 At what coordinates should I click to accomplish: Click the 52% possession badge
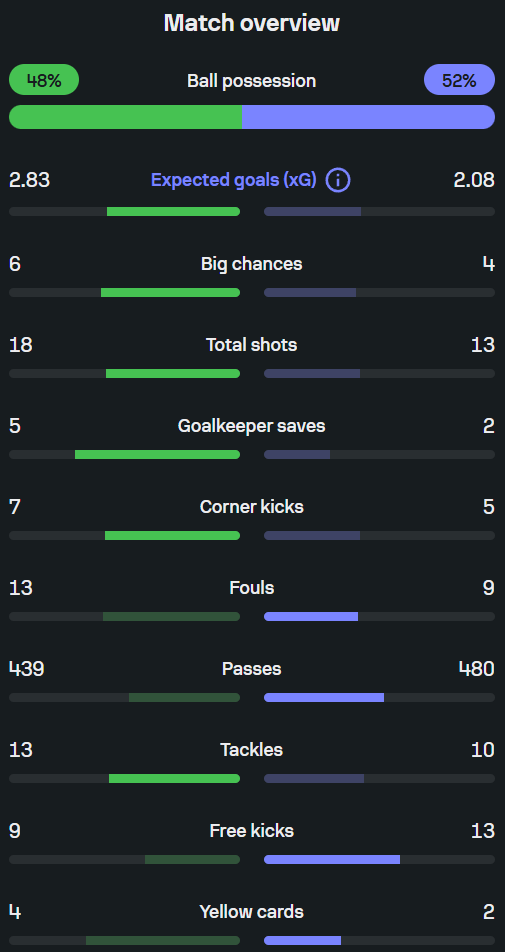coord(459,80)
